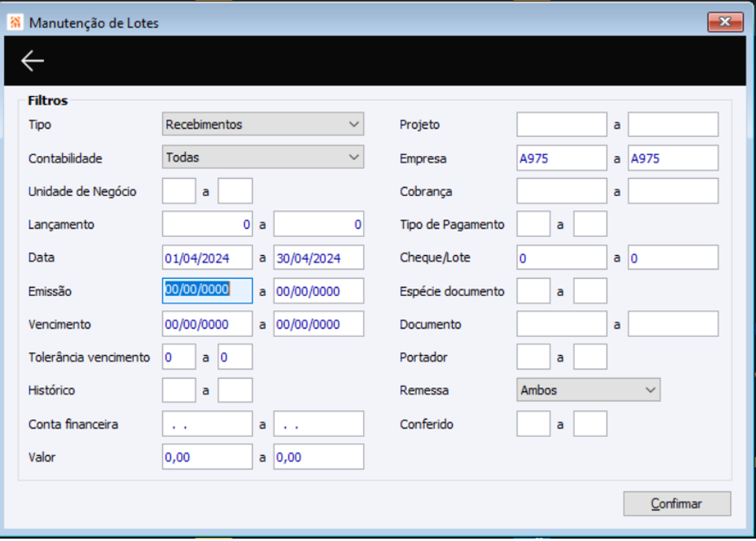This screenshot has height=541, width=756.
Task: Select the Cheque/Lote start field
Action: tap(561, 258)
